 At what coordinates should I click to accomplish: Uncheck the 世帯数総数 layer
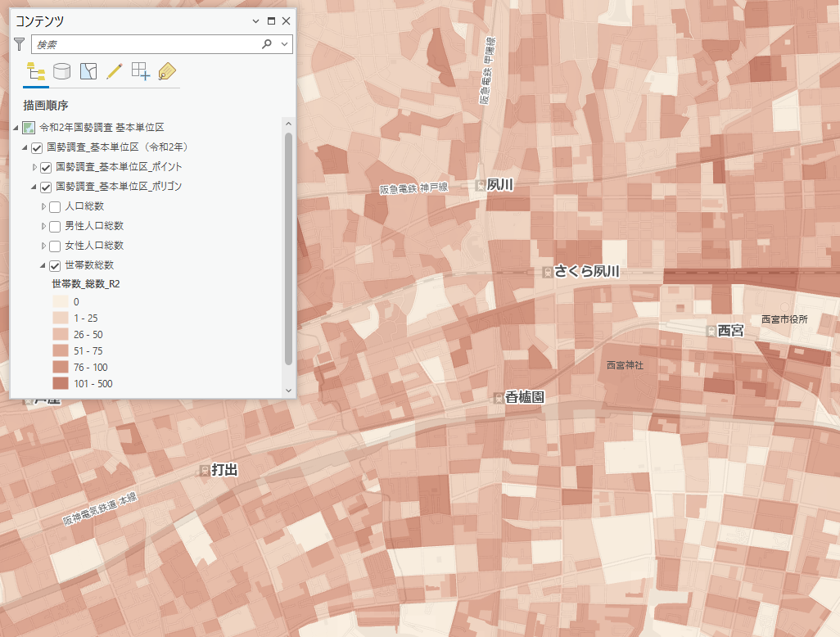[x=55, y=265]
